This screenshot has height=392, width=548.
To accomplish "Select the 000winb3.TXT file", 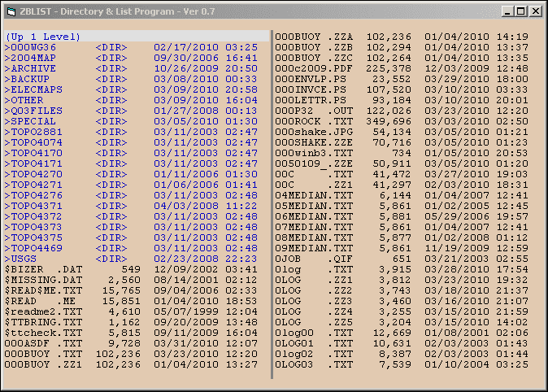I will pos(402,153).
